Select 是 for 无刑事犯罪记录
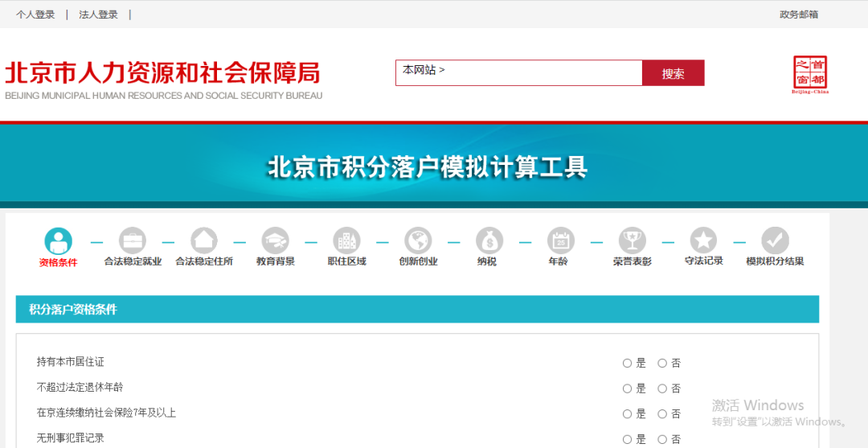 pos(627,440)
